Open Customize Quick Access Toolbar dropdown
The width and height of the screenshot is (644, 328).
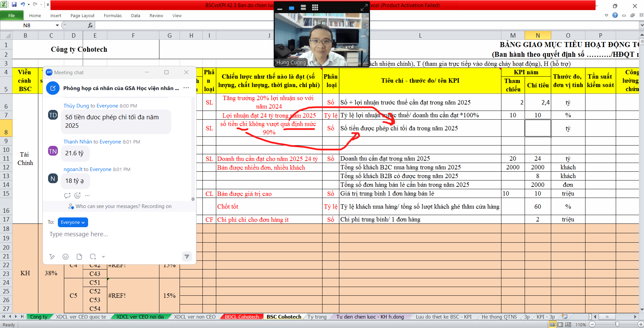[x=48, y=5]
